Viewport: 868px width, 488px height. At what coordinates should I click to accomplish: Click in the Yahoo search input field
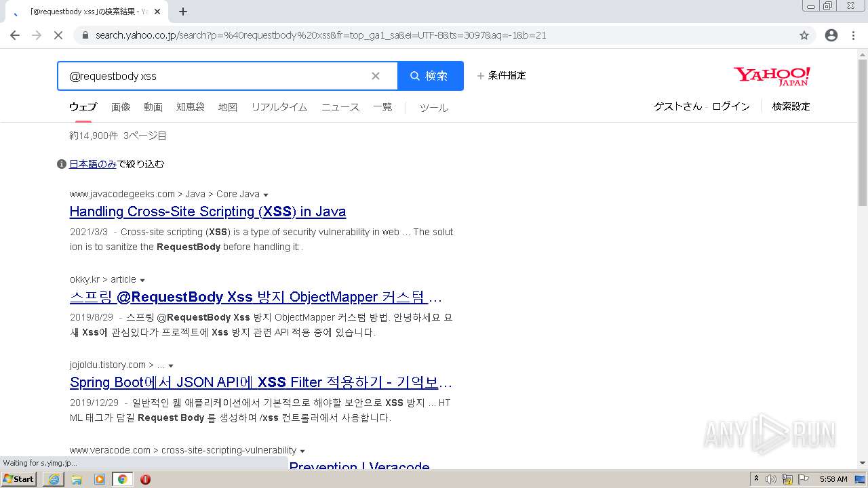click(x=217, y=76)
